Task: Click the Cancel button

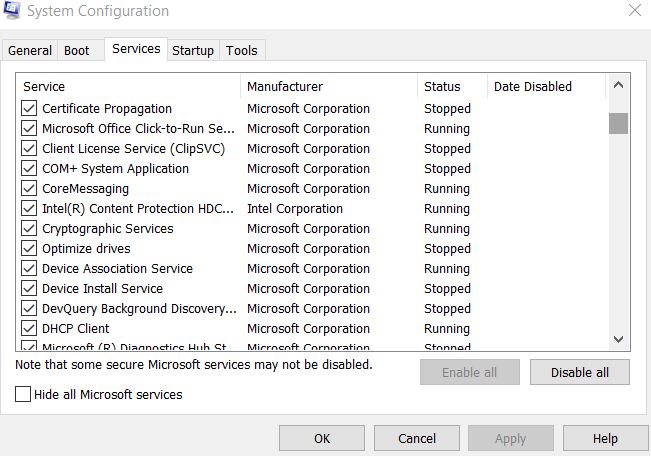Action: point(417,438)
